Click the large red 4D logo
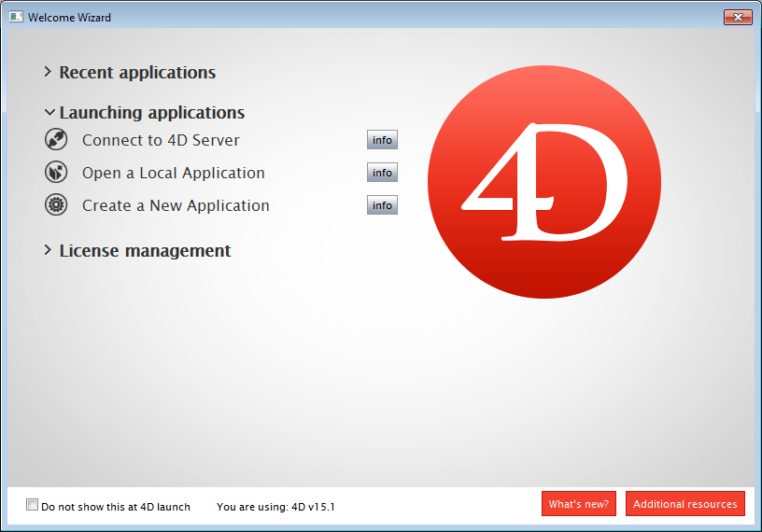 [544, 182]
